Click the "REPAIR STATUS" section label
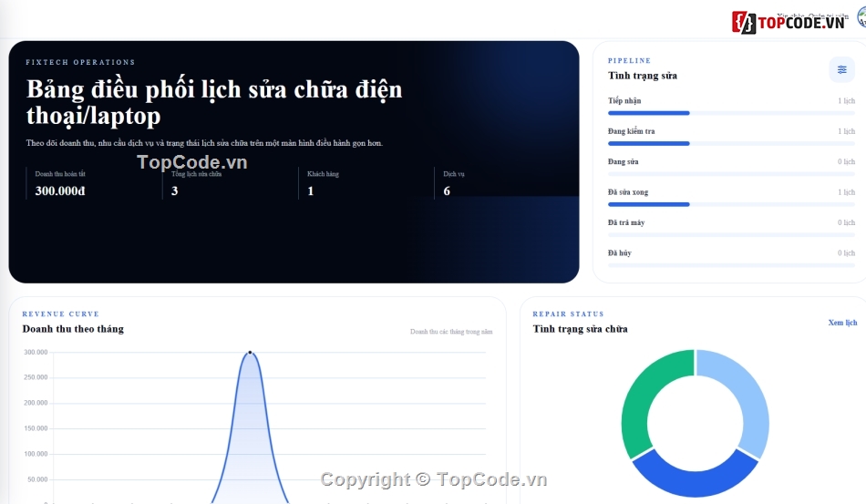Image resolution: width=866 pixels, height=504 pixels. click(568, 314)
